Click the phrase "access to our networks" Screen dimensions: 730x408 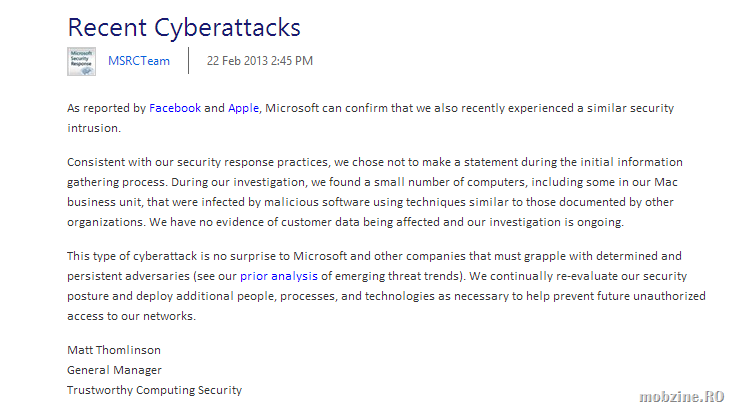point(132,315)
